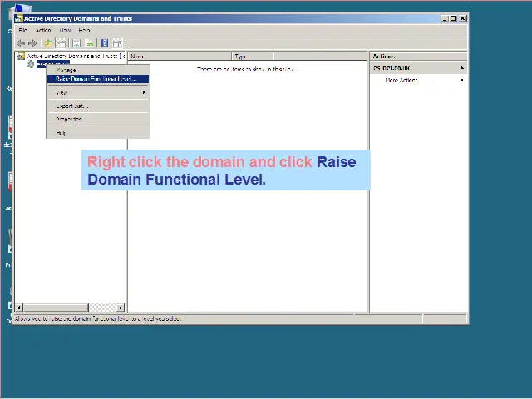Sort by the Type column header
This screenshot has height=399, width=532.
tap(253, 57)
